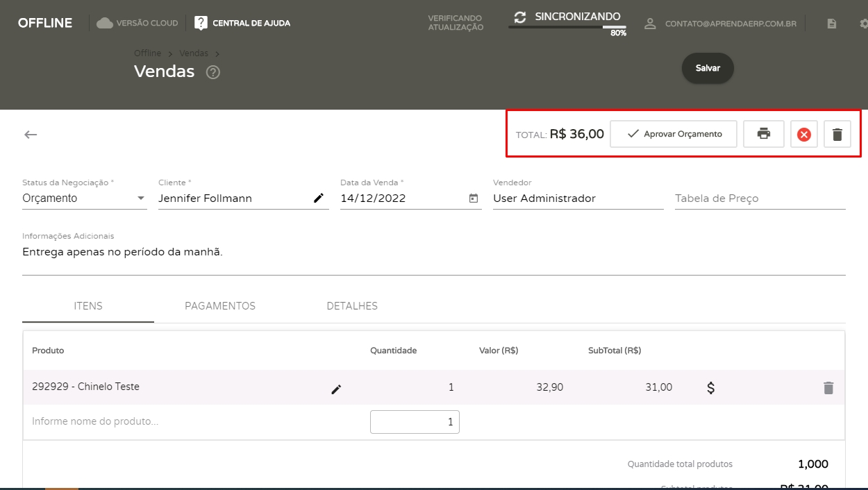Screen dimensions: 868x490
Task: Click the back arrow icon
Action: pyautogui.click(x=31, y=135)
